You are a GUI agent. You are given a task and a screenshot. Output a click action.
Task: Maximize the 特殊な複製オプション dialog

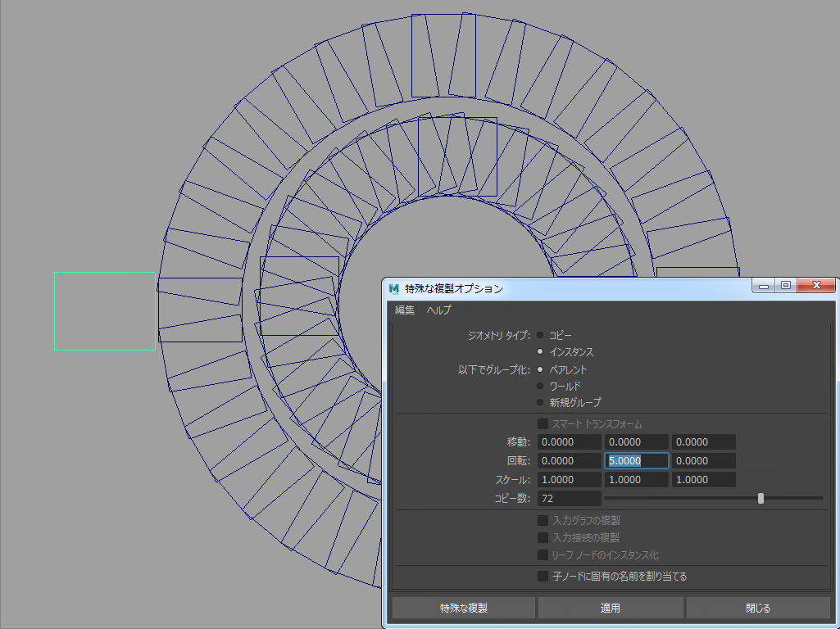coord(786,286)
